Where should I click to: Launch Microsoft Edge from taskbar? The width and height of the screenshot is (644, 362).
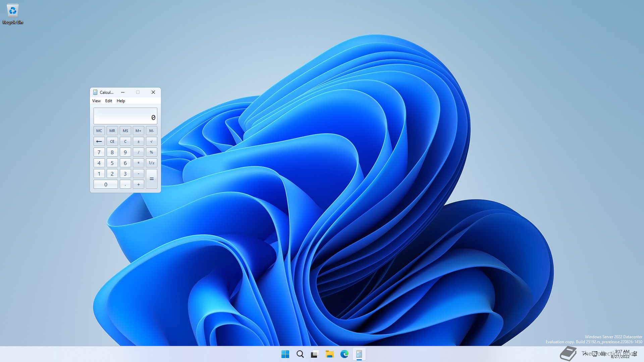(x=344, y=354)
